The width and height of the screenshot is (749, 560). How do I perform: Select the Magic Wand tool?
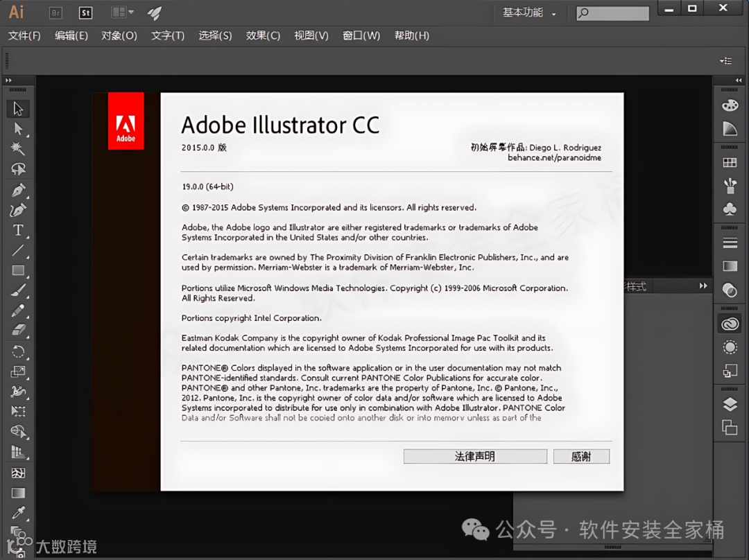pos(18,148)
